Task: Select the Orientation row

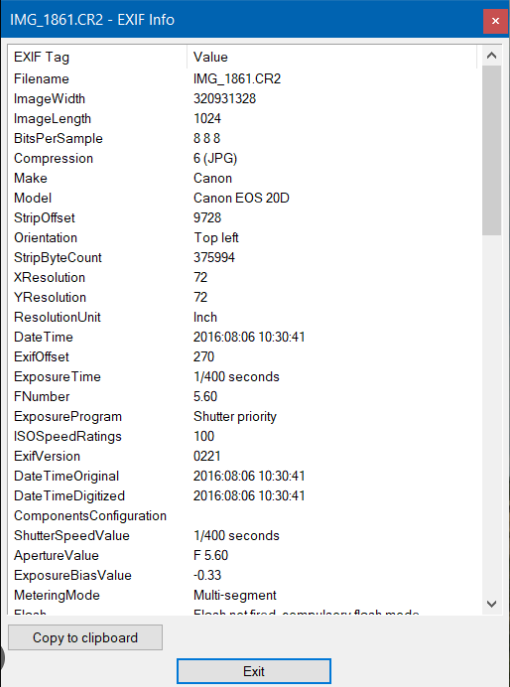Action: tap(243, 237)
